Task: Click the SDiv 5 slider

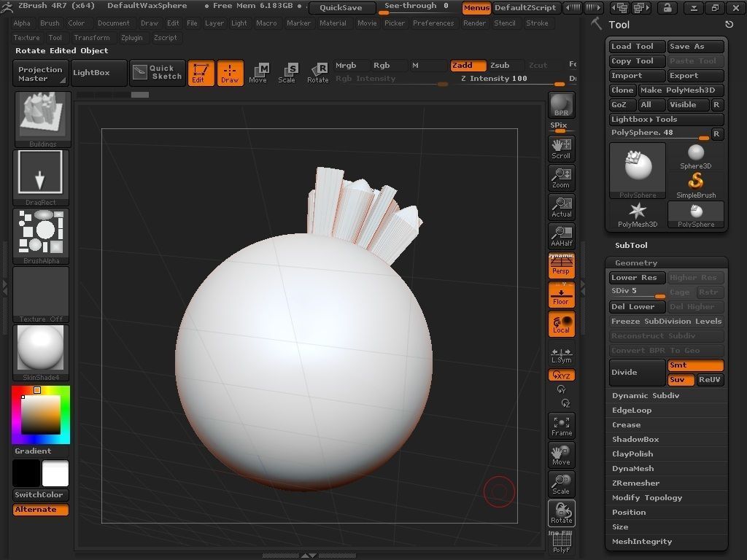Action: 637,292
